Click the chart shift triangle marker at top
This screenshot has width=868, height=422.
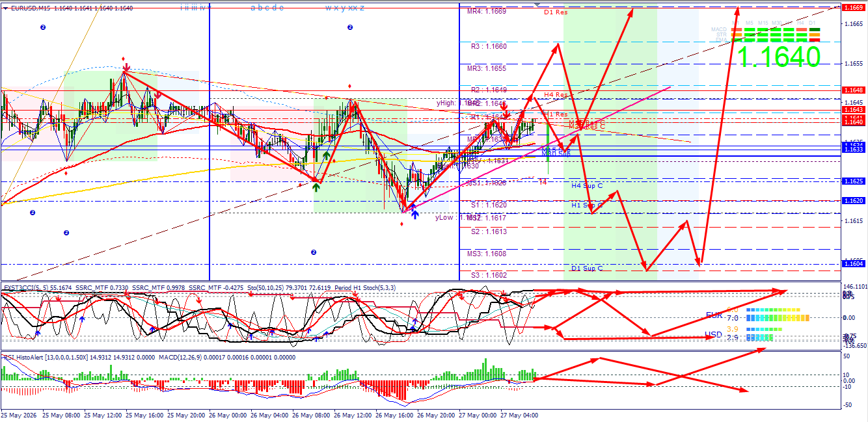[x=537, y=5]
